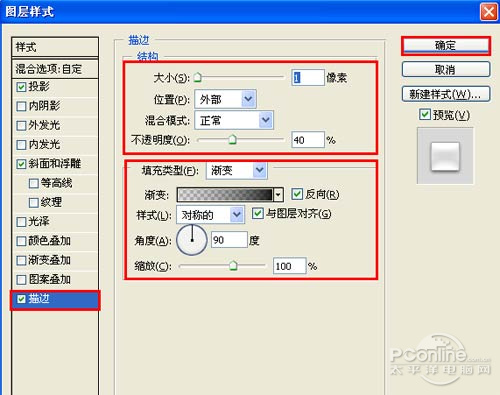
Task: Select the 图案叠加 list entry label
Action: click(49, 279)
